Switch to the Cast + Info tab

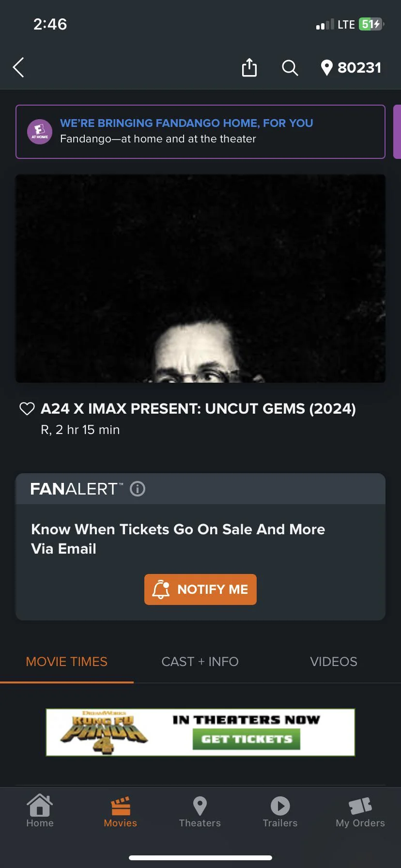pos(200,662)
